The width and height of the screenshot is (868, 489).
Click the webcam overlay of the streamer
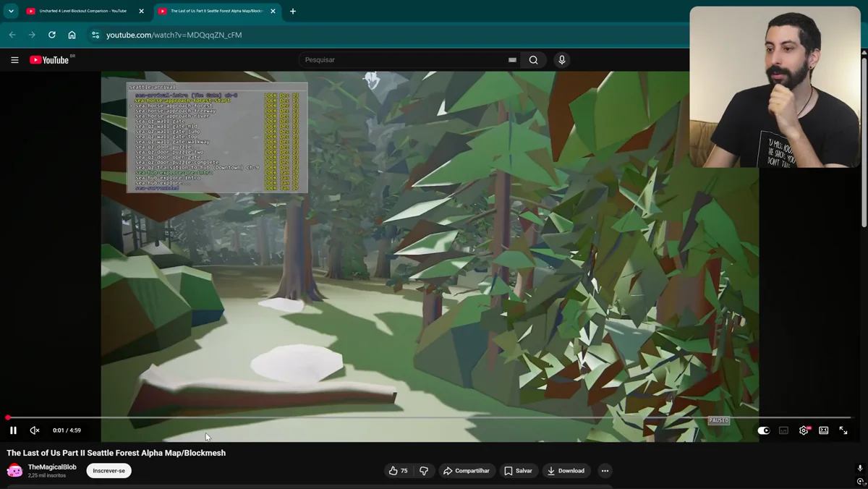[775, 87]
